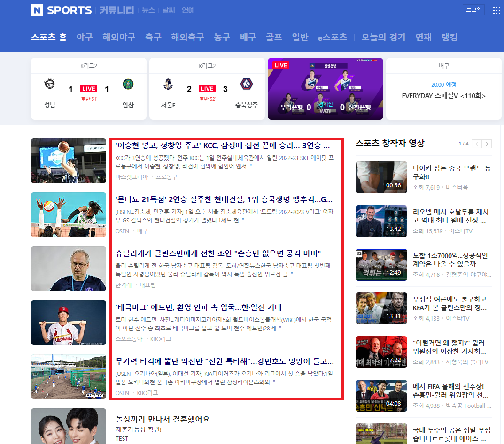Open 슈틸리케 coach photo thumbnail
504x444 pixels.
coord(69,268)
